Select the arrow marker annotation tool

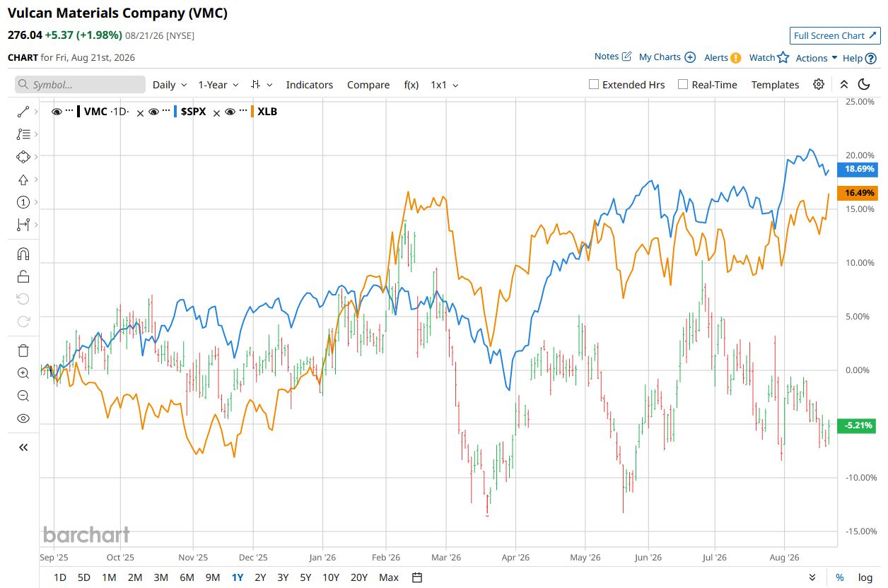pos(23,180)
